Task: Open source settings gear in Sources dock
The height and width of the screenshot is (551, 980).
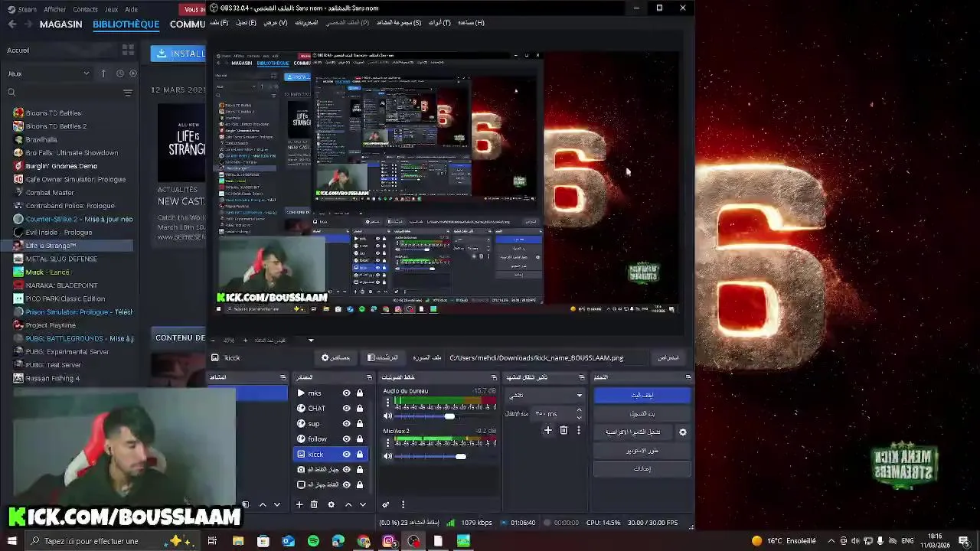Action: [331, 504]
